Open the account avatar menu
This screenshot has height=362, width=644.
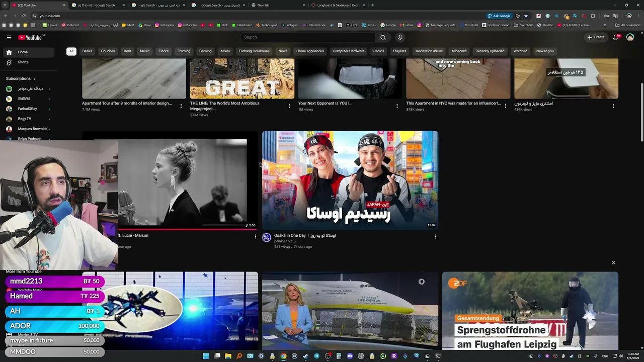(x=630, y=37)
